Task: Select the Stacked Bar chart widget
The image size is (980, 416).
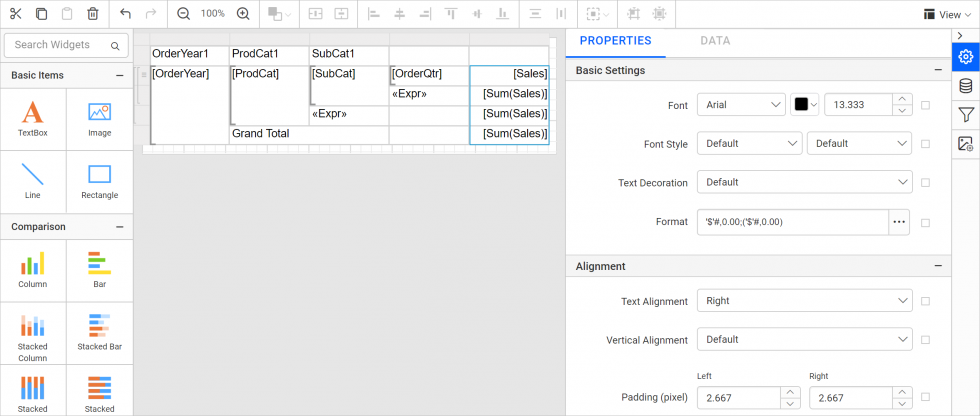Action: [x=99, y=334]
